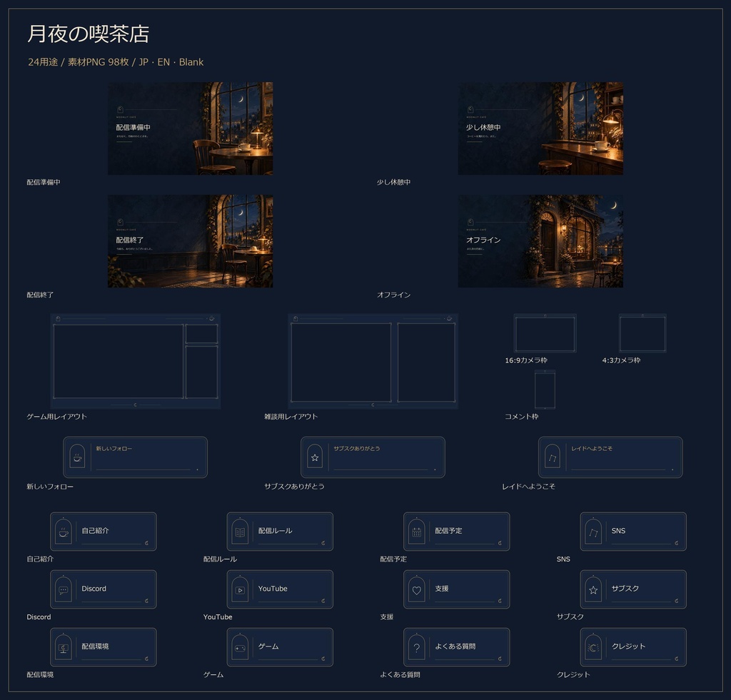Click the note icon in レイドへようこそ alert
Screen dimensions: 731x700
[x=553, y=458]
